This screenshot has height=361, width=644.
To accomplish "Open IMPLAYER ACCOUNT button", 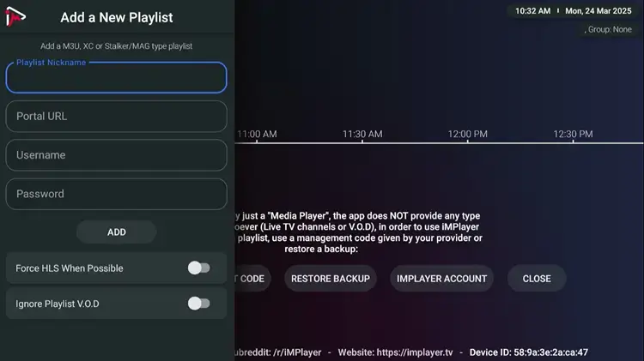I will pyautogui.click(x=442, y=279).
